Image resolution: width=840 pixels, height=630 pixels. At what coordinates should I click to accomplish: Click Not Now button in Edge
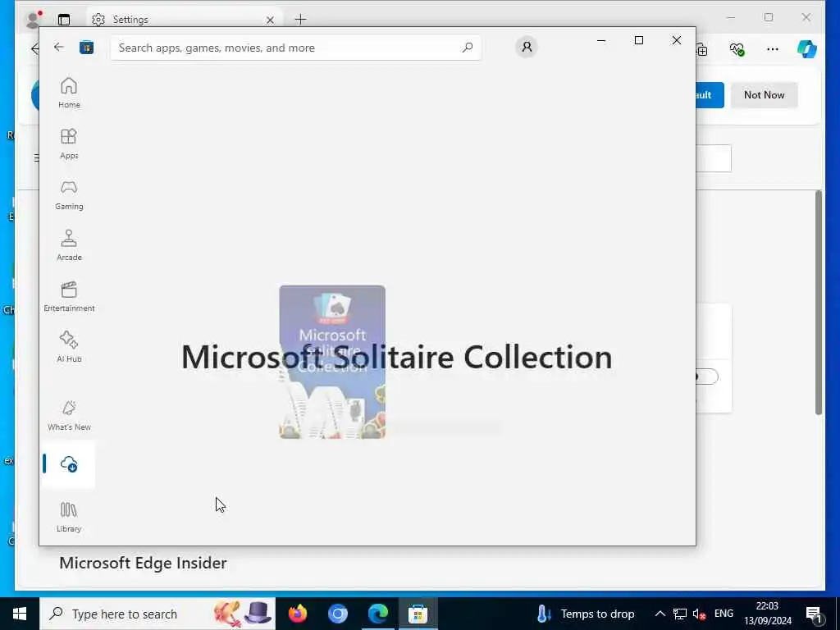(x=764, y=95)
